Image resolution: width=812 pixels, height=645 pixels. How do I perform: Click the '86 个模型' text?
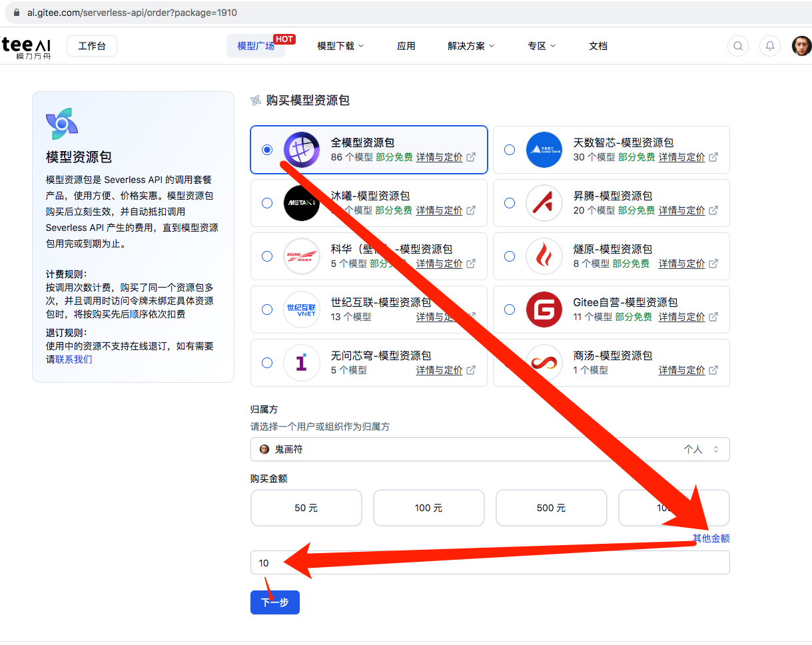click(351, 157)
